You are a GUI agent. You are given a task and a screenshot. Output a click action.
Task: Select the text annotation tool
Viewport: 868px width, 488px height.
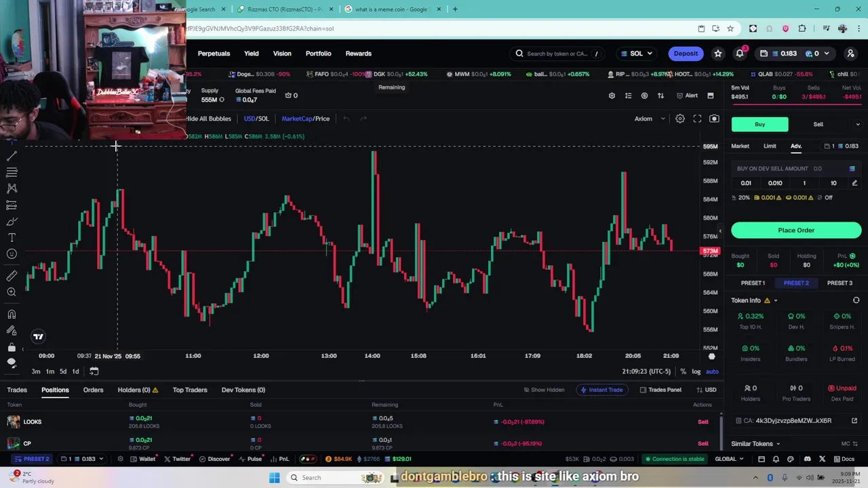coord(12,238)
